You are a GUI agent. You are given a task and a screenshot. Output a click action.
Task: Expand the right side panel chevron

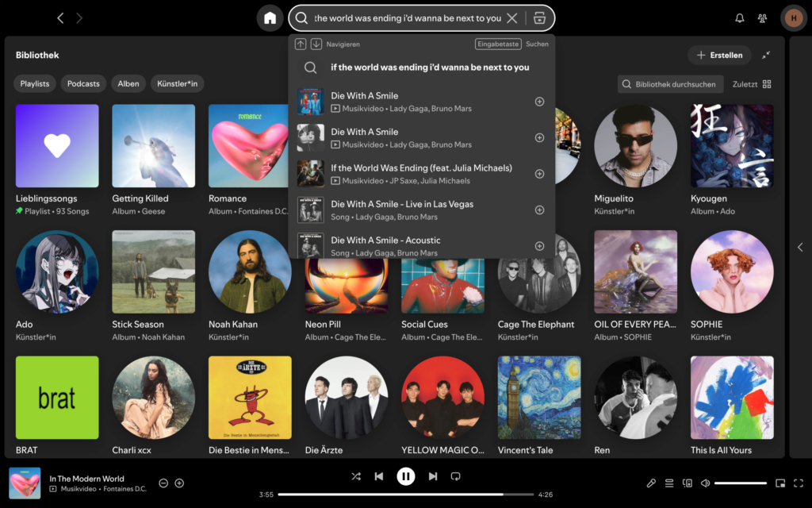800,247
